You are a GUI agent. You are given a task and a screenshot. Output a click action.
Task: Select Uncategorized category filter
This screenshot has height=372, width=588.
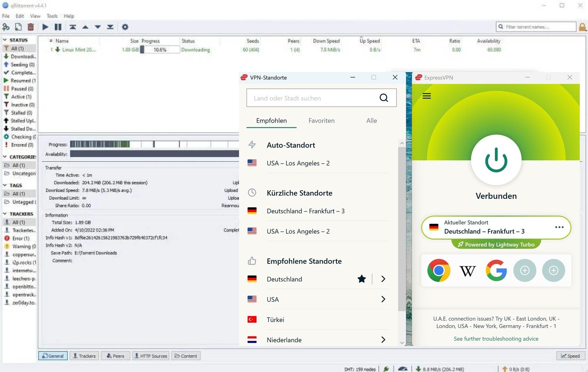[x=20, y=173]
